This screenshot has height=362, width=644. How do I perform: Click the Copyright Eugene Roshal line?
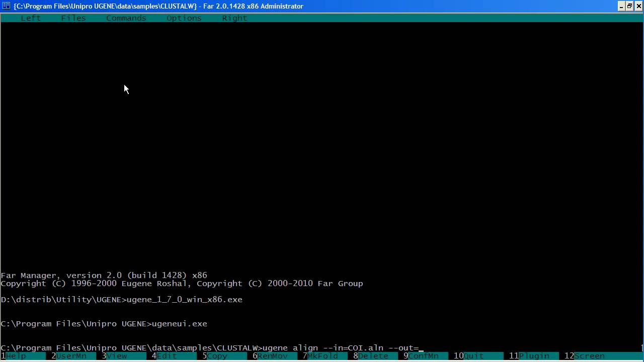coord(182,284)
